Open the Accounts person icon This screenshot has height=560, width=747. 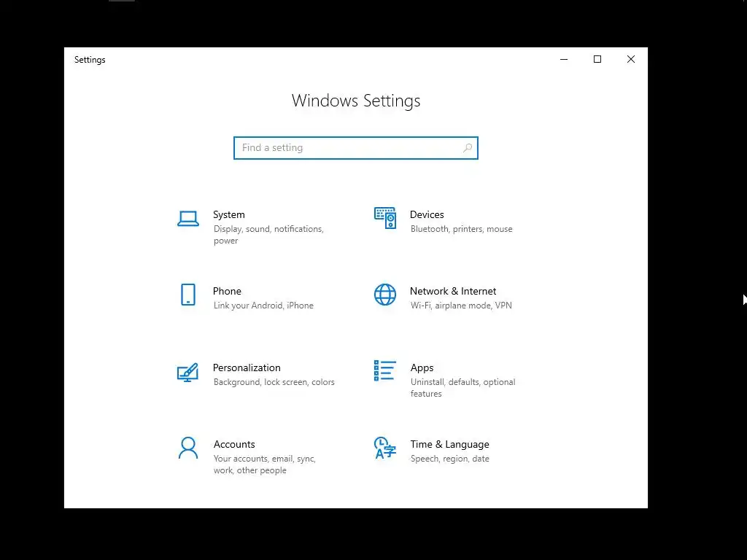point(188,448)
